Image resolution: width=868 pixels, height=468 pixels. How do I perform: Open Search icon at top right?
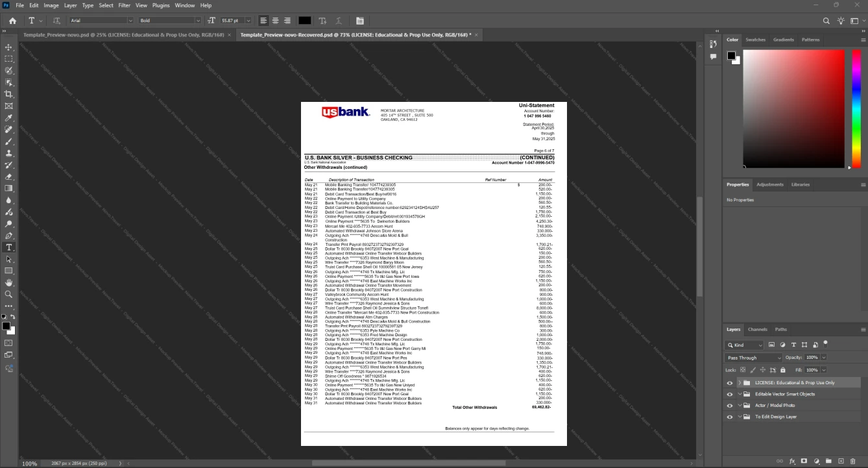pos(826,21)
